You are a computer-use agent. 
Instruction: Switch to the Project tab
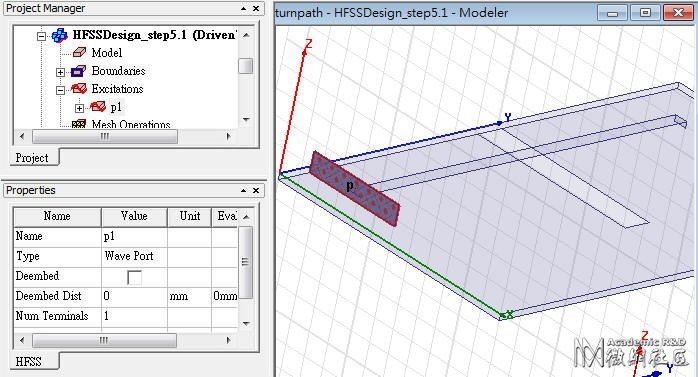point(32,158)
